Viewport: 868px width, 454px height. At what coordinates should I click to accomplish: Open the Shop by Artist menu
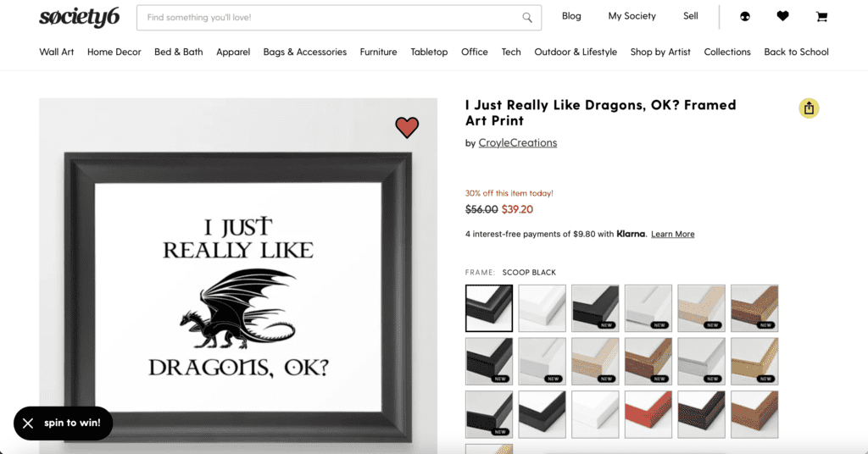pyautogui.click(x=659, y=52)
